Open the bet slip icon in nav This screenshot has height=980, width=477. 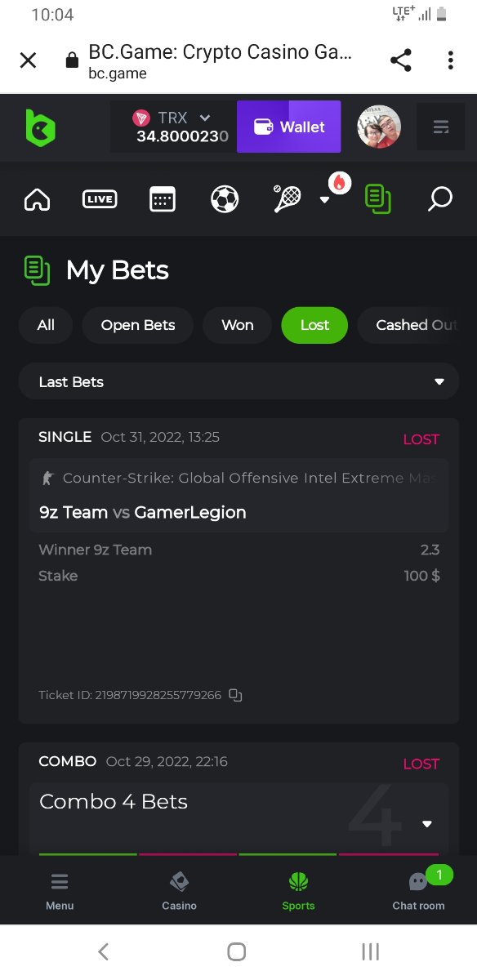tap(377, 199)
